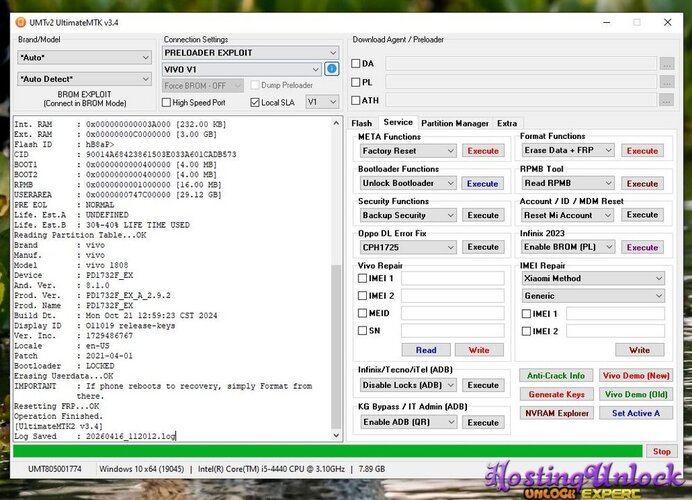Open the Backup Security dropdown

click(408, 215)
